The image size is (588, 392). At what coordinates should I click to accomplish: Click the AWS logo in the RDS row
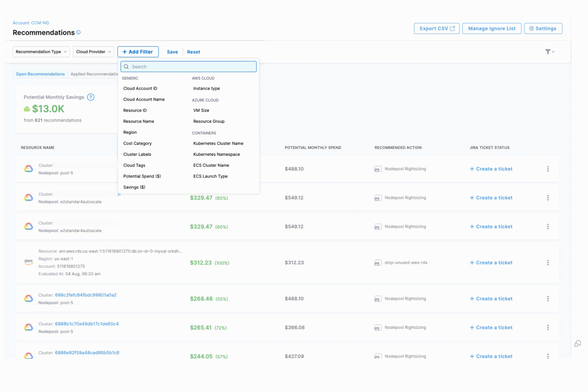tap(28, 262)
